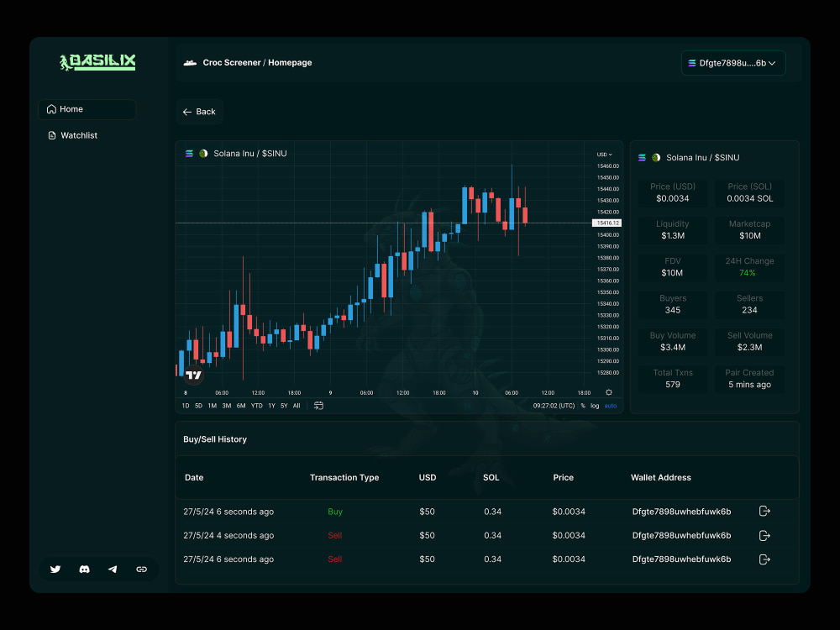Click the Price (USD) $0.0034 card
This screenshot has width=840, height=630.
pyautogui.click(x=673, y=193)
